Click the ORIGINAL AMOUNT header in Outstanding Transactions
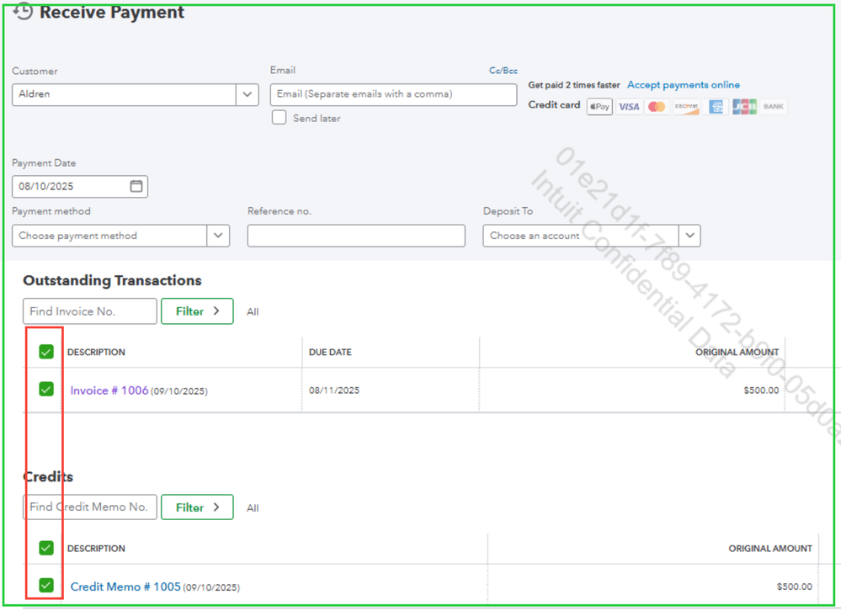 coord(737,353)
